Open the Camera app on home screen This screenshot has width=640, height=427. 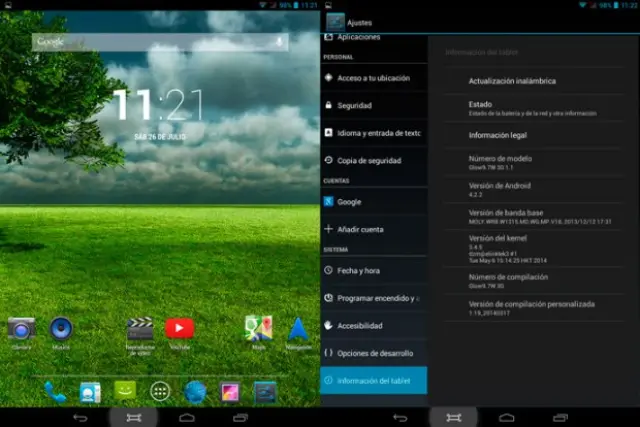point(22,328)
